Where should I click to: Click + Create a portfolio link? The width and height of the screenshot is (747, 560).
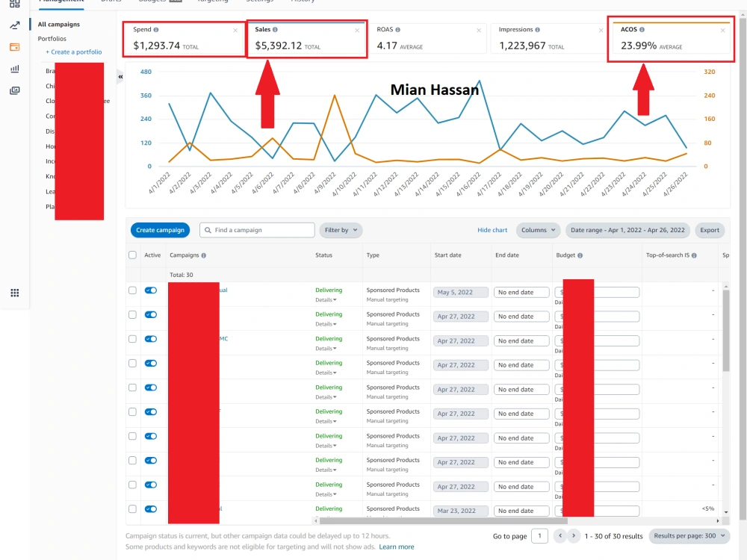pyautogui.click(x=74, y=52)
